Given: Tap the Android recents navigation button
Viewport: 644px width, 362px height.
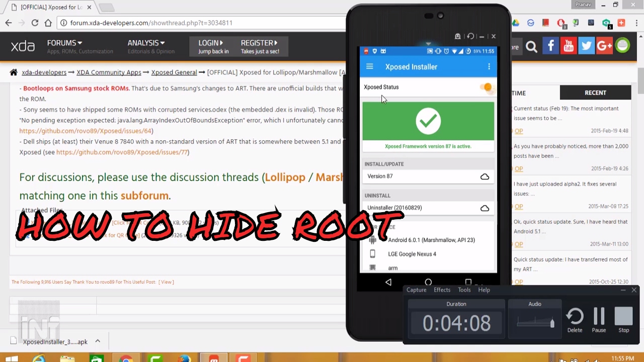Looking at the screenshot, I should coord(468,283).
